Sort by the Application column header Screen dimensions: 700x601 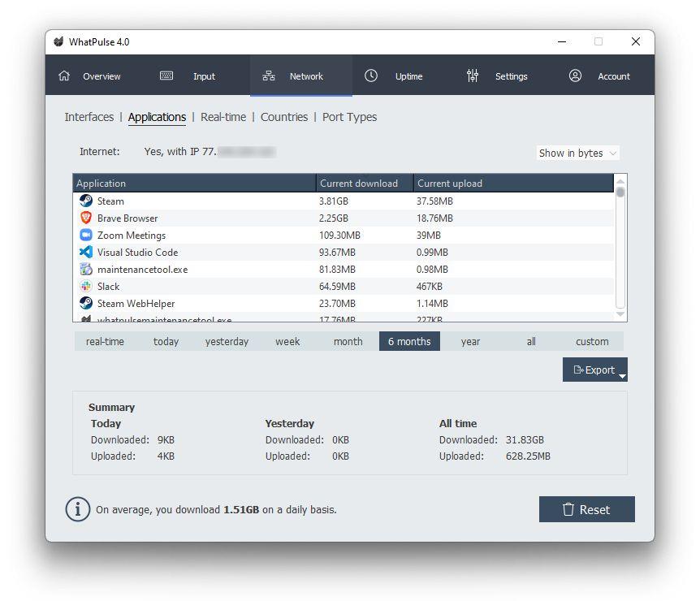(194, 184)
